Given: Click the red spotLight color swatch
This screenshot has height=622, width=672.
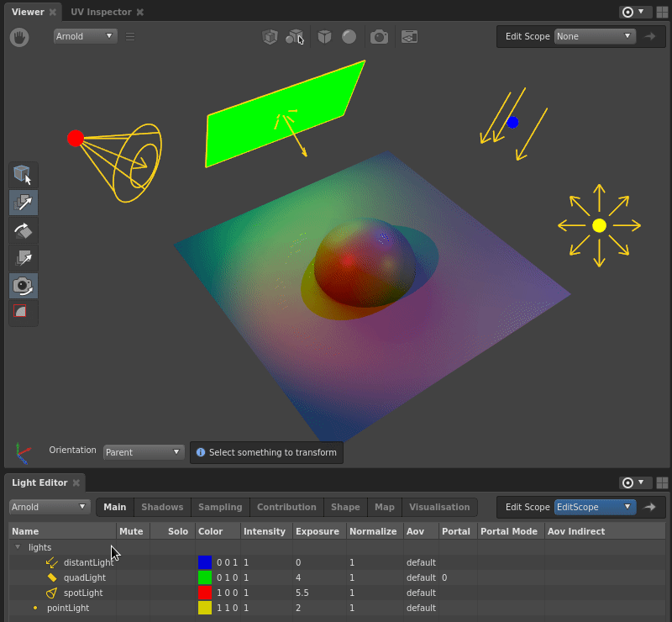Looking at the screenshot, I should [x=204, y=593].
